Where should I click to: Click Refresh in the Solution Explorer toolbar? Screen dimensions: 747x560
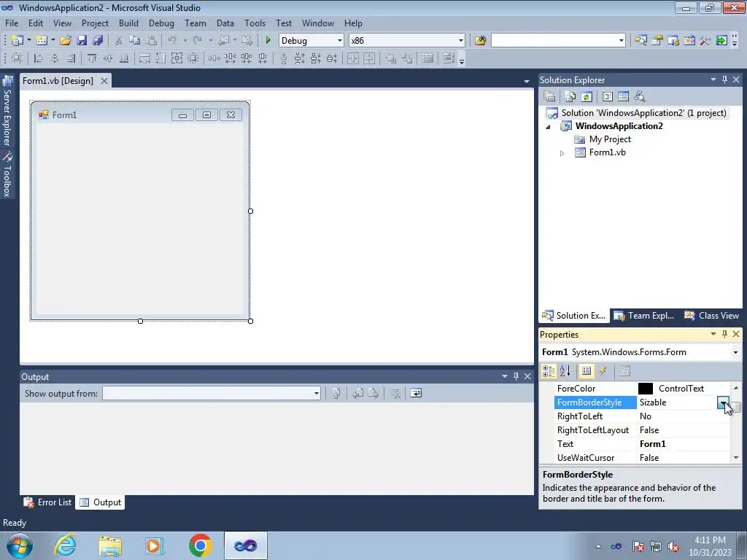click(x=587, y=97)
